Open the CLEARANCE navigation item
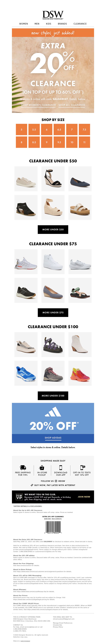This screenshot has height=644, width=106. (80, 24)
